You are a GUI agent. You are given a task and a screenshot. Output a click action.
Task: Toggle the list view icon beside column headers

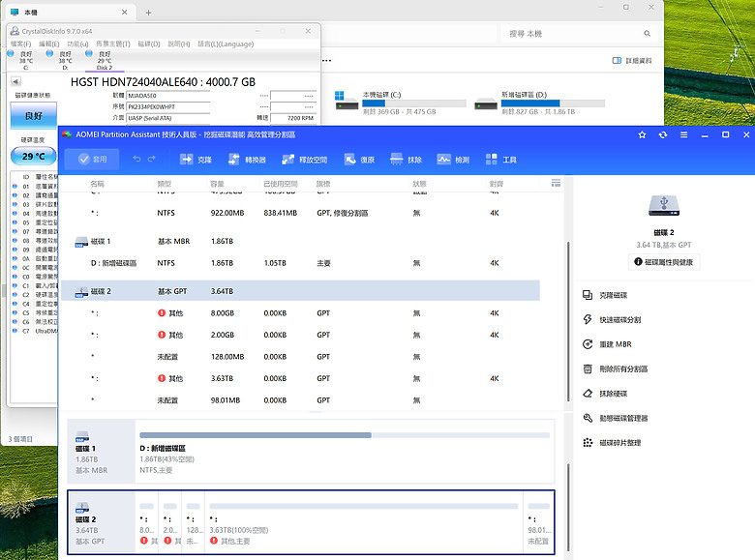[556, 183]
